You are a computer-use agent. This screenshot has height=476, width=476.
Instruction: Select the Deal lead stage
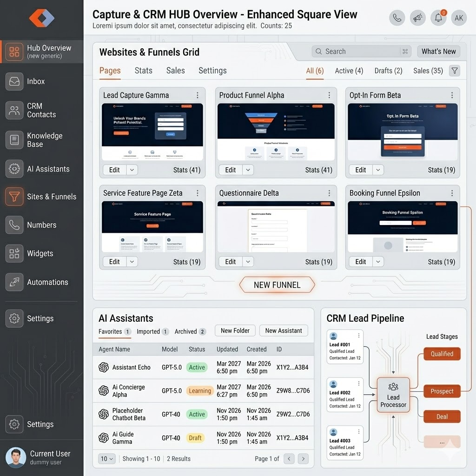click(x=442, y=417)
